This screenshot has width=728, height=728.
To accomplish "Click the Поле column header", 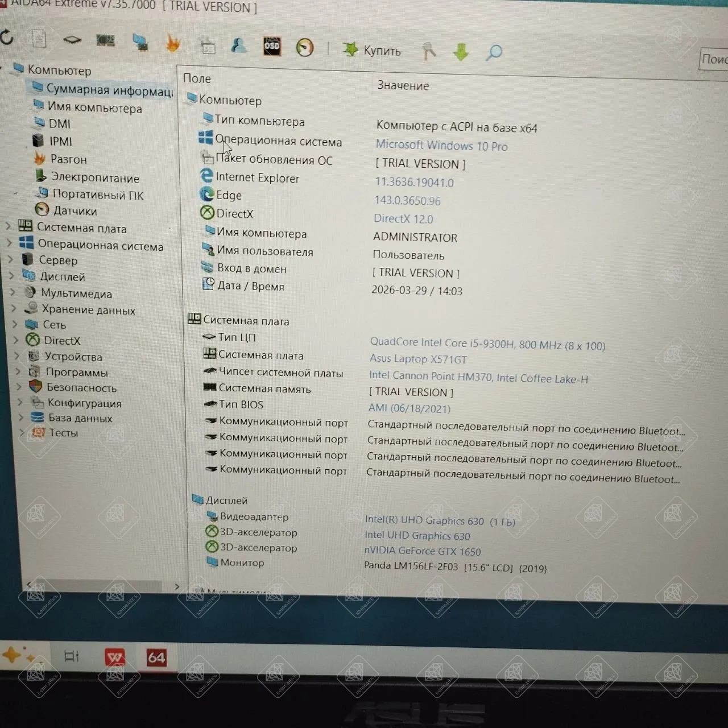I will 197,78.
